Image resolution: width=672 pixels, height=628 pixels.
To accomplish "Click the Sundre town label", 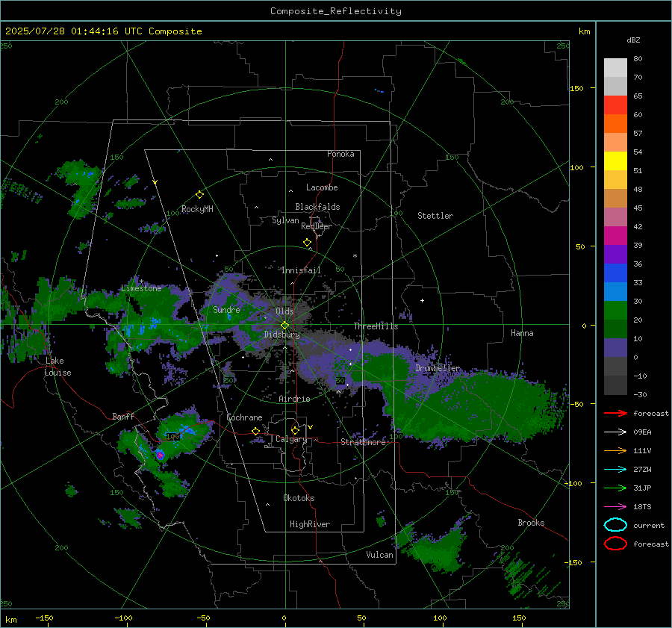I will click(x=226, y=309).
